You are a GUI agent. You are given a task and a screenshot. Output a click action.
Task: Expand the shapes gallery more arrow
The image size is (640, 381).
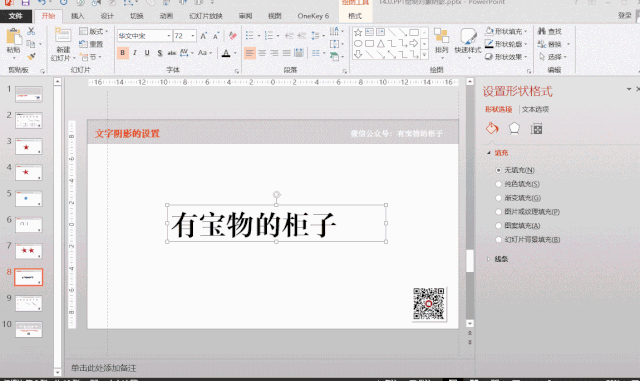424,55
